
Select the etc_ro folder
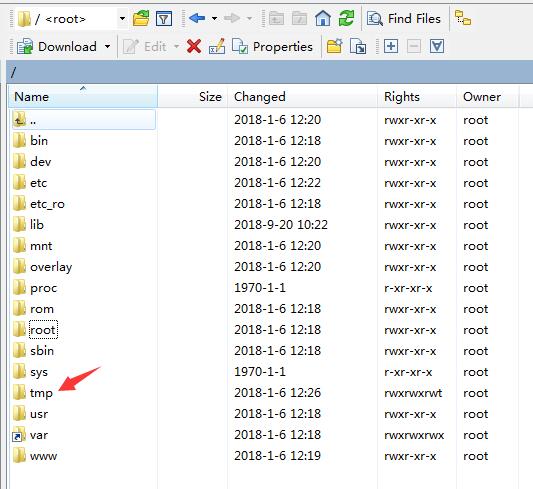coord(47,204)
